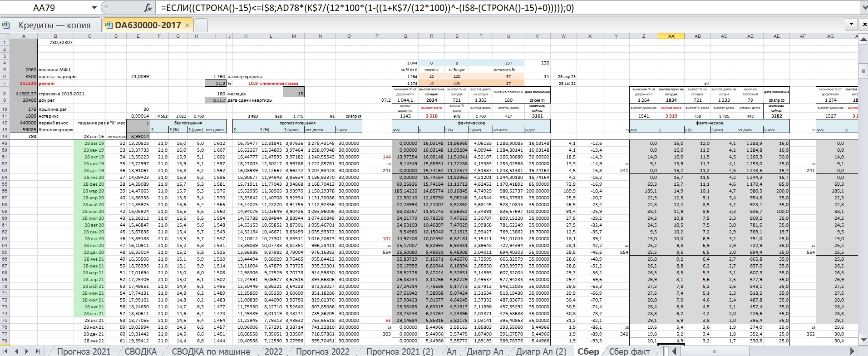Viewport: 868px width, 356px height.
Task: Open a new blank workbook tab
Action: (x=201, y=25)
